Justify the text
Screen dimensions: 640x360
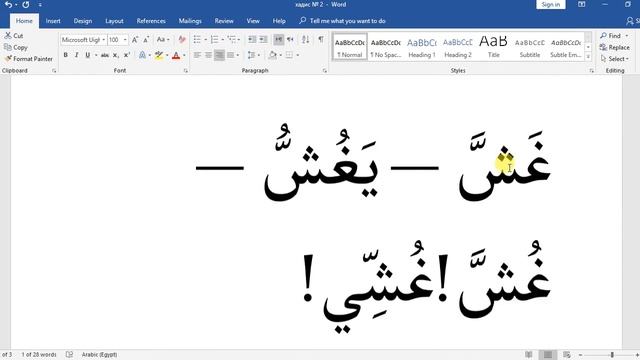pos(230,55)
